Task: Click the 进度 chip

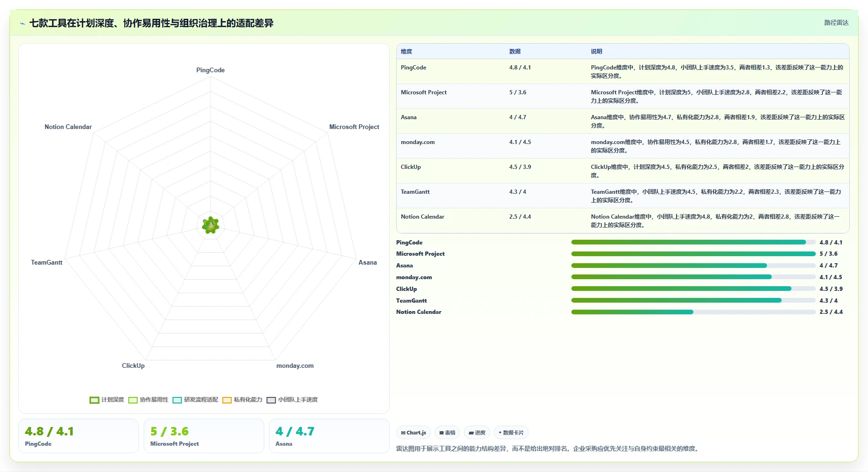Action: 477,433
